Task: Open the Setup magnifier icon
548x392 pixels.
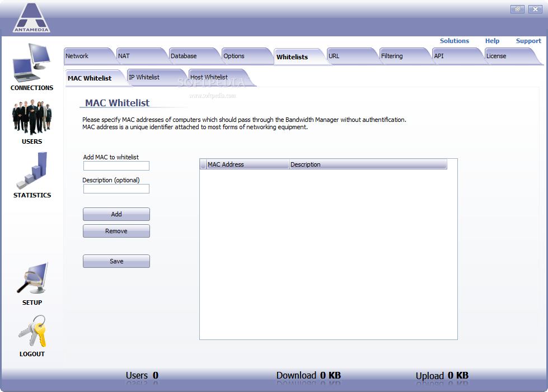Action: (32, 278)
